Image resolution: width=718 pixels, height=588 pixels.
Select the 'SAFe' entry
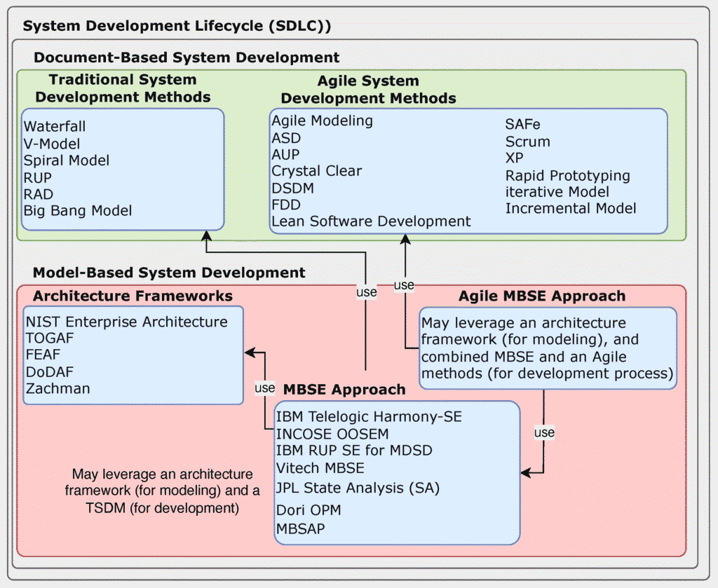(523, 125)
